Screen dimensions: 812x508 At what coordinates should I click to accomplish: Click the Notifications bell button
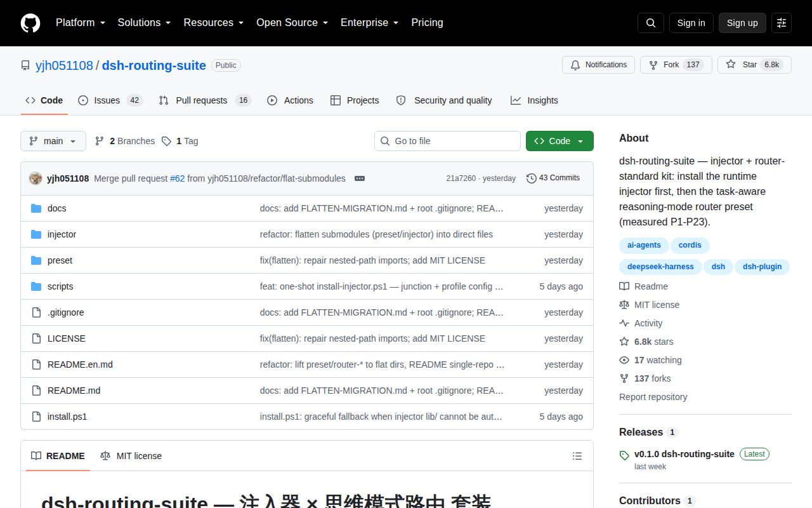[598, 65]
